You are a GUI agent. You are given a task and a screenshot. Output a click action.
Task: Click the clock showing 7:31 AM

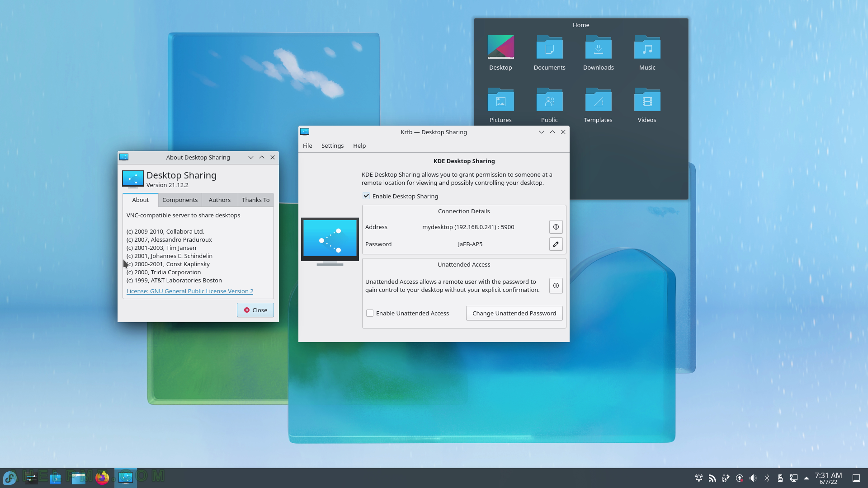coord(828,478)
